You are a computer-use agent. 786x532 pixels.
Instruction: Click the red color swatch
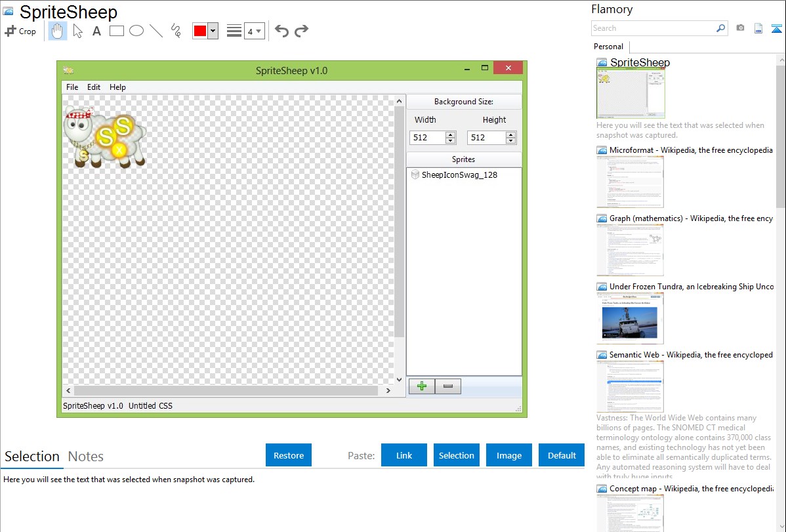click(x=200, y=31)
